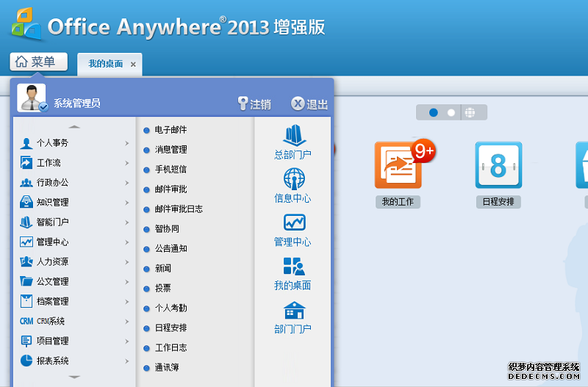Click the 注销 key icon
Image resolution: width=588 pixels, height=387 pixels.
click(243, 104)
